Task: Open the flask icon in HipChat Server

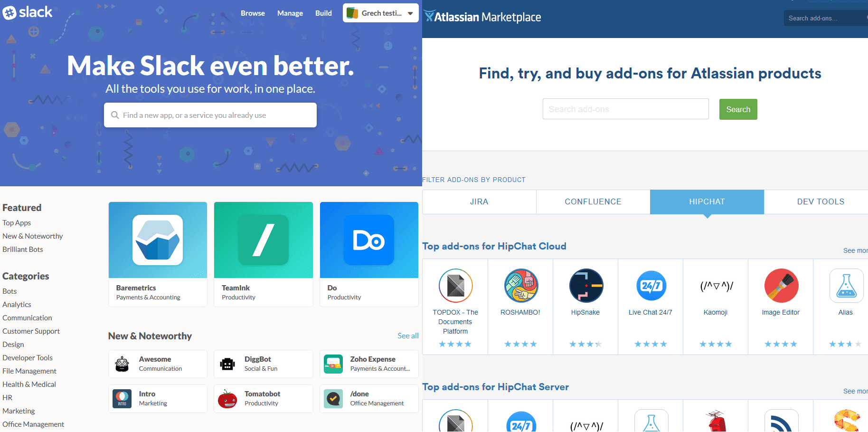Action: coord(651,421)
